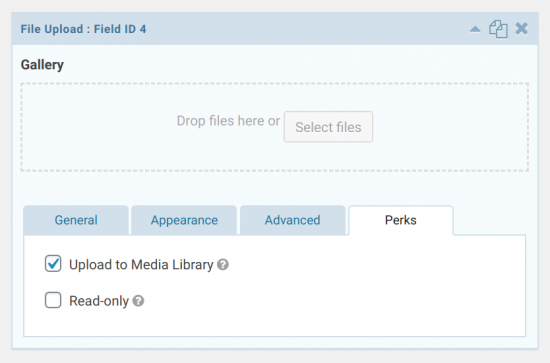
Task: Click the 'Read-only' label text
Action: point(99,301)
